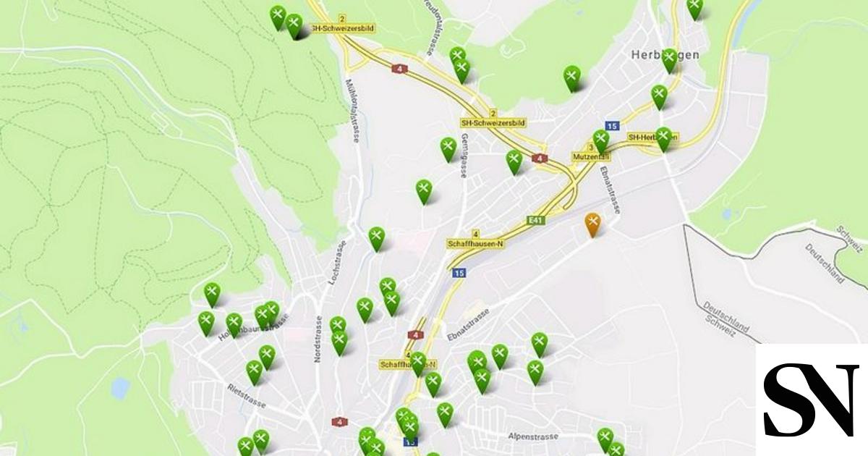Click the Schaffhausen-N exit 4 label

(474, 239)
